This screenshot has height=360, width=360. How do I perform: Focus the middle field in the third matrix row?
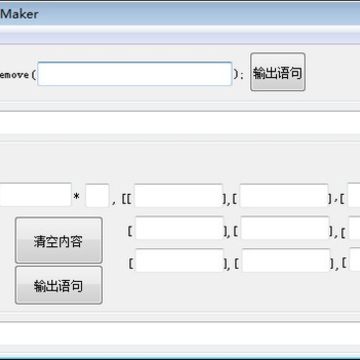coord(286,260)
